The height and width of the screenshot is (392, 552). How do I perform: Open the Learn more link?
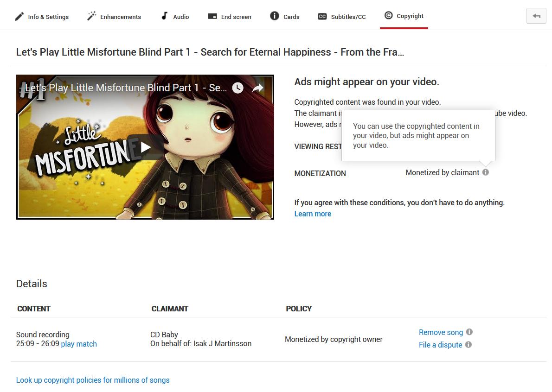point(313,214)
